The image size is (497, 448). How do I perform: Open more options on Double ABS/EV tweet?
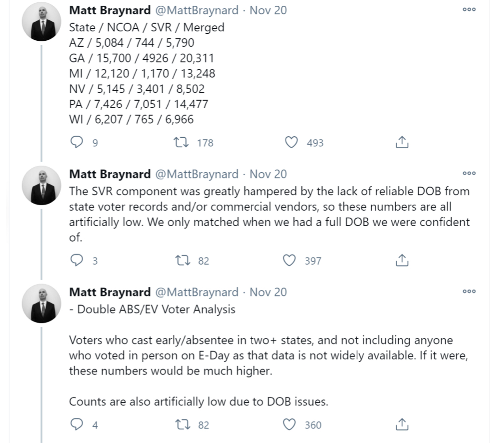click(469, 291)
